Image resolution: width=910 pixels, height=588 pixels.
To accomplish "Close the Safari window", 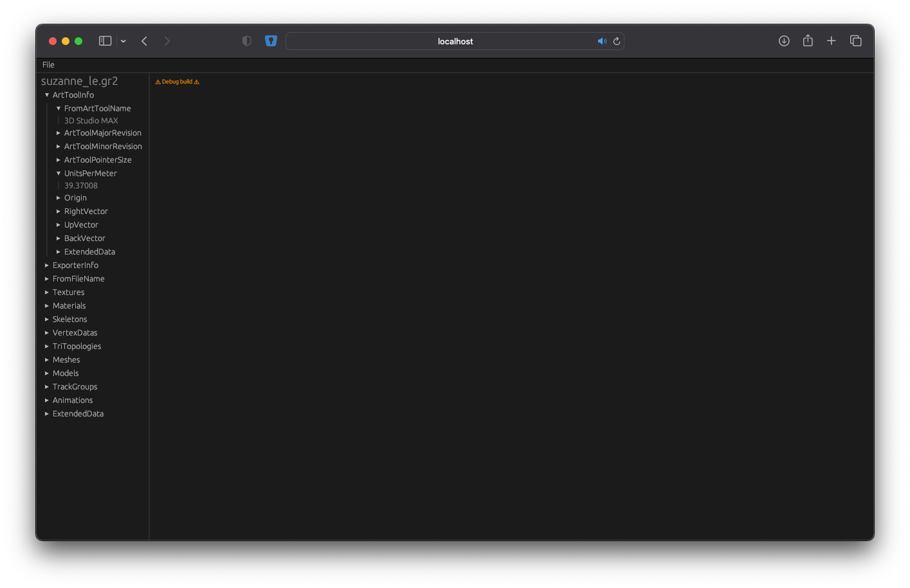I will point(53,41).
